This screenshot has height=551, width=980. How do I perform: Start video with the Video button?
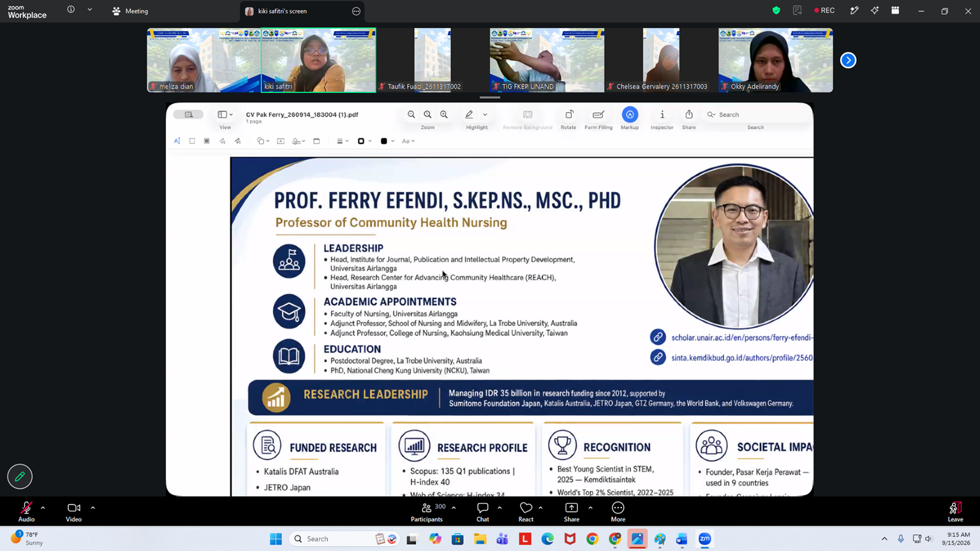pyautogui.click(x=74, y=511)
